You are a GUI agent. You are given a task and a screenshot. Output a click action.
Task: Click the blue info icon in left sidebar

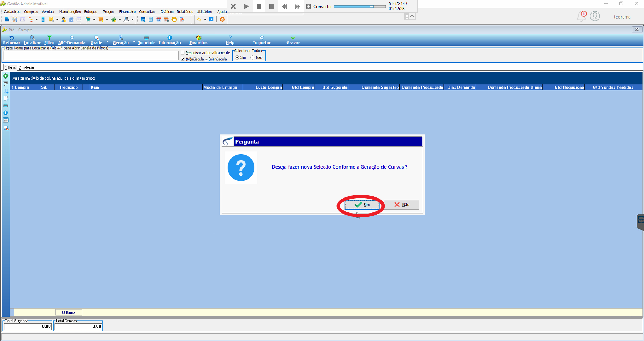(6, 113)
